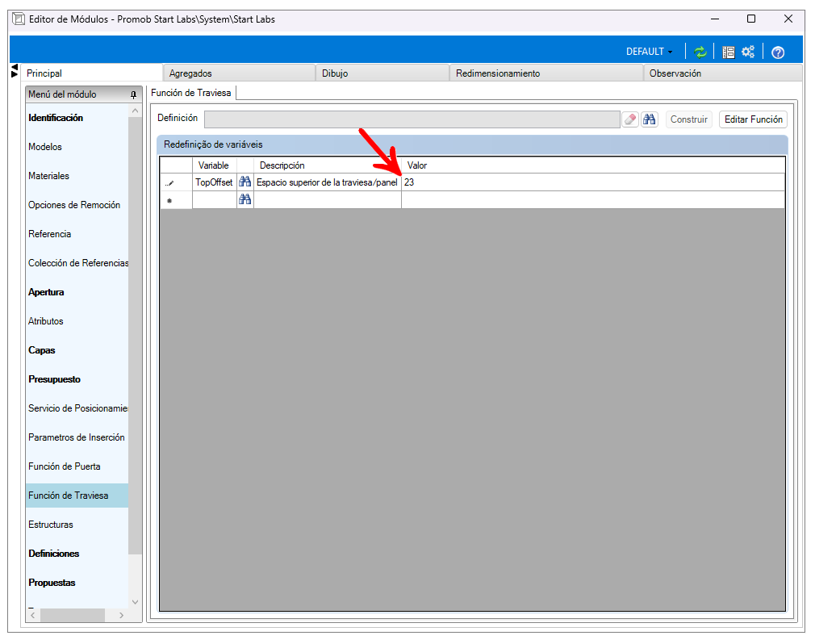This screenshot has height=644, width=815.
Task: Switch to the Agregados tab
Action: [239, 73]
